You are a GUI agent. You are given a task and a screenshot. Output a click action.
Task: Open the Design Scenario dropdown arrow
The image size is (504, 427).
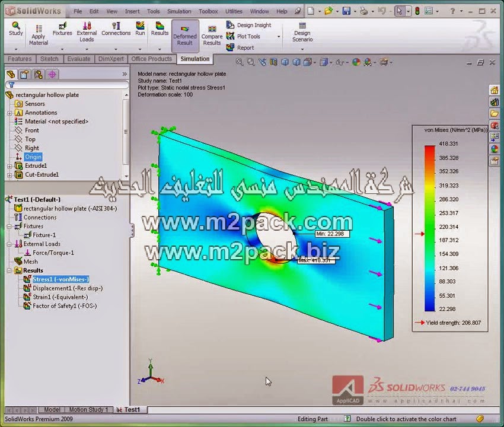pos(302,49)
